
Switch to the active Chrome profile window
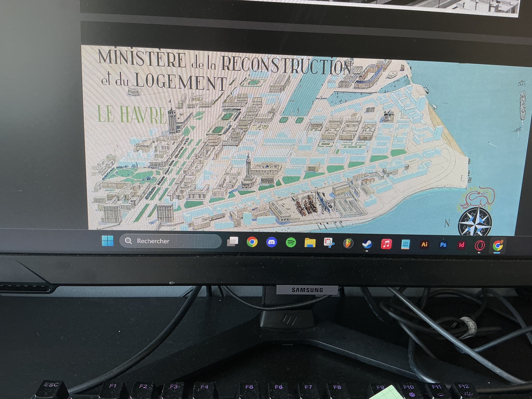(498, 246)
